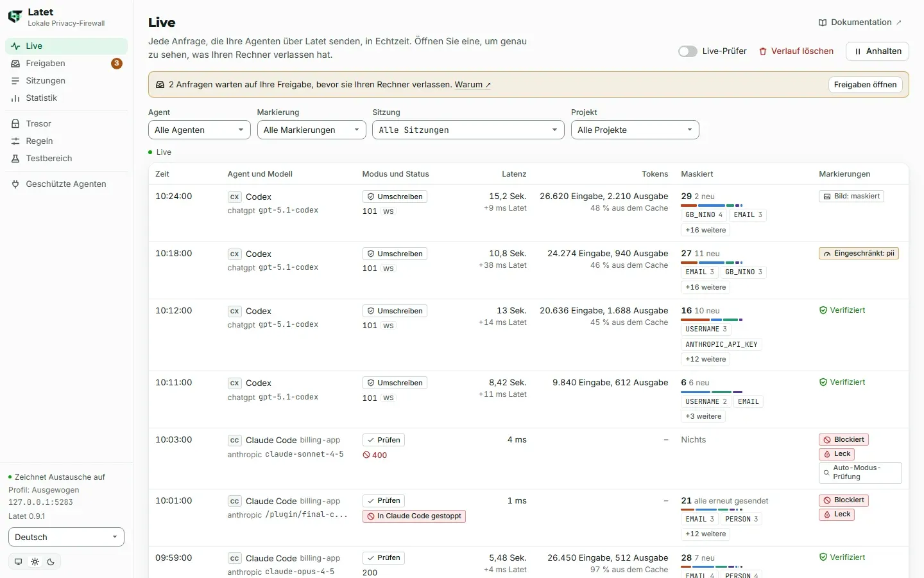924x578 pixels.
Task: Open the Alle Agenten dropdown
Action: coord(200,130)
